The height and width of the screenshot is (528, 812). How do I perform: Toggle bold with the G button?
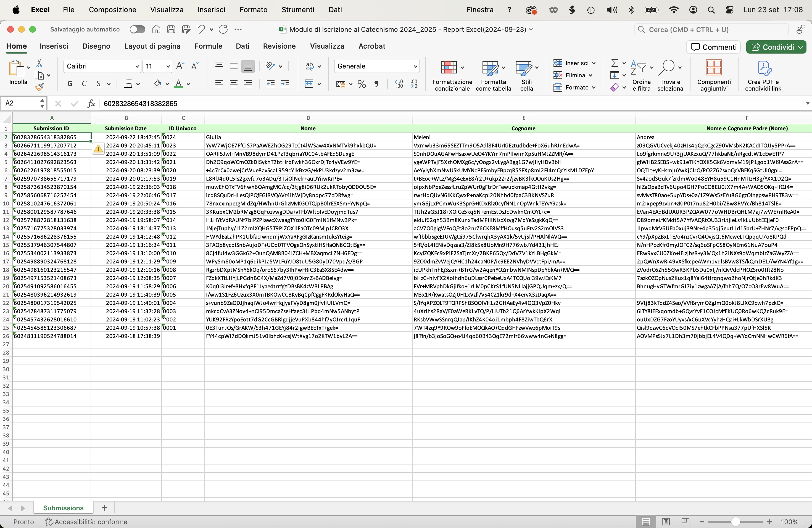tap(70, 84)
